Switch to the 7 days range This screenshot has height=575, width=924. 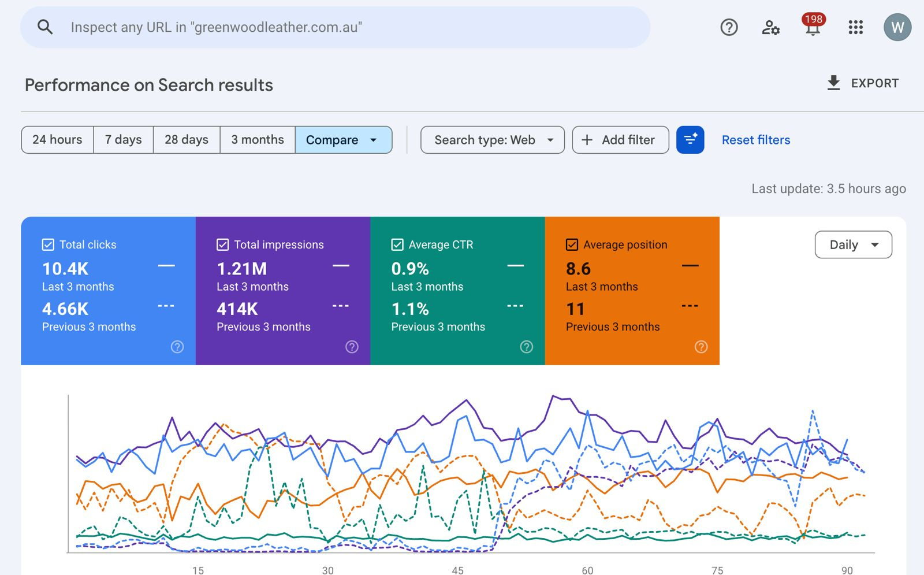[x=123, y=140]
